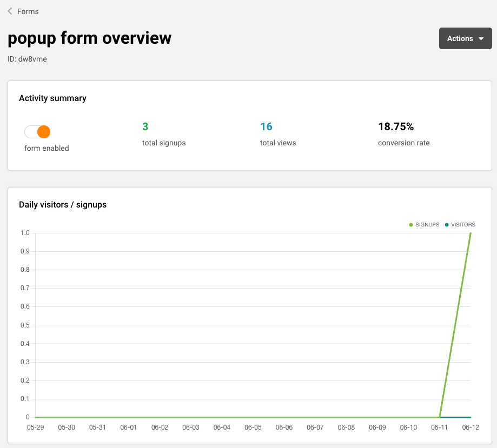Click the 06-11 date on chart axis
This screenshot has height=448, width=497.
439,427
